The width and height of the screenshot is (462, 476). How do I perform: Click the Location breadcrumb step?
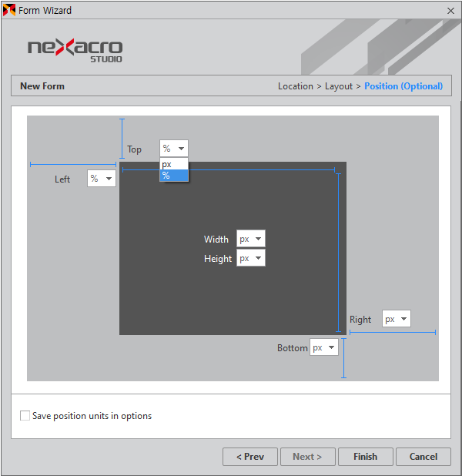(x=295, y=86)
